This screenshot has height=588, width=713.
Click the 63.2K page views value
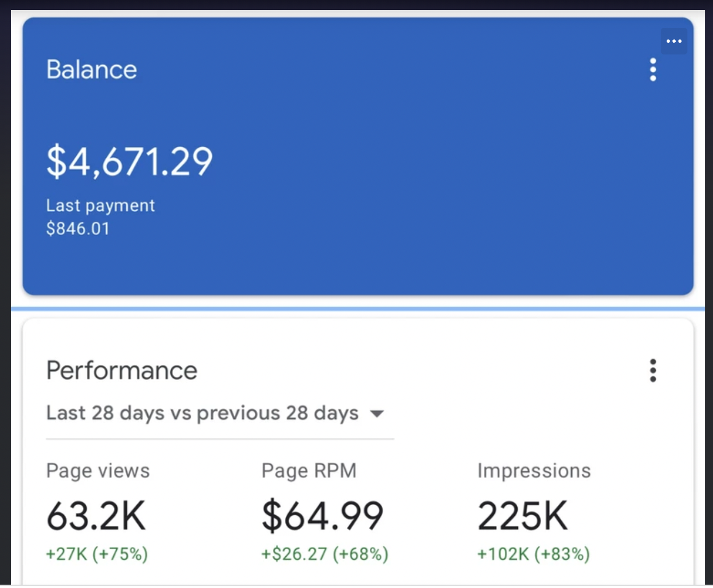pyautogui.click(x=96, y=516)
